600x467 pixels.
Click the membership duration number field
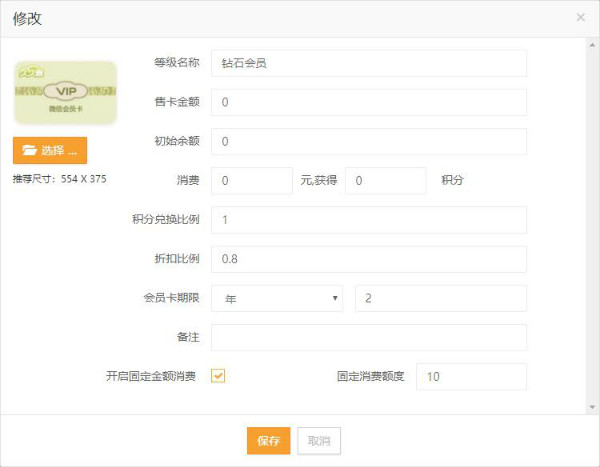coord(440,298)
